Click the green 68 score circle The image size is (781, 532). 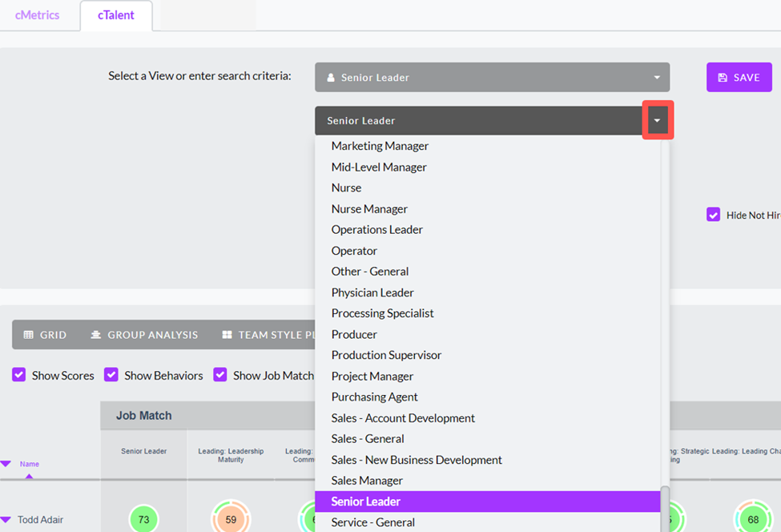751,519
